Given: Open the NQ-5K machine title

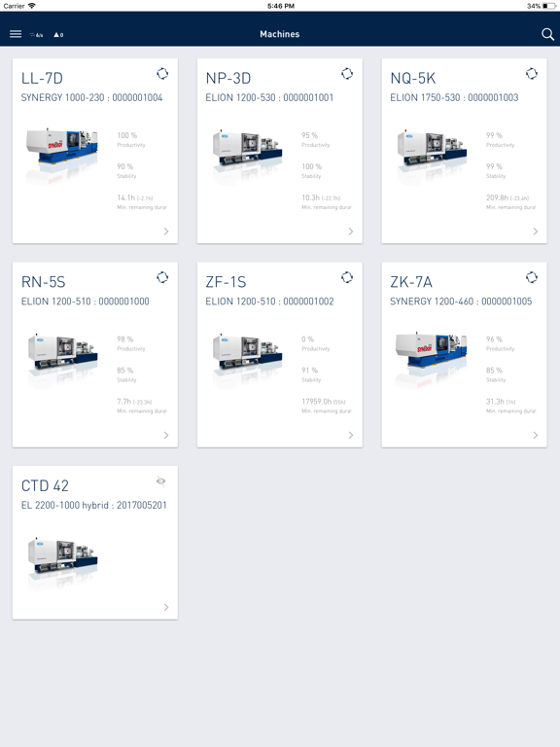Looking at the screenshot, I should (x=413, y=78).
